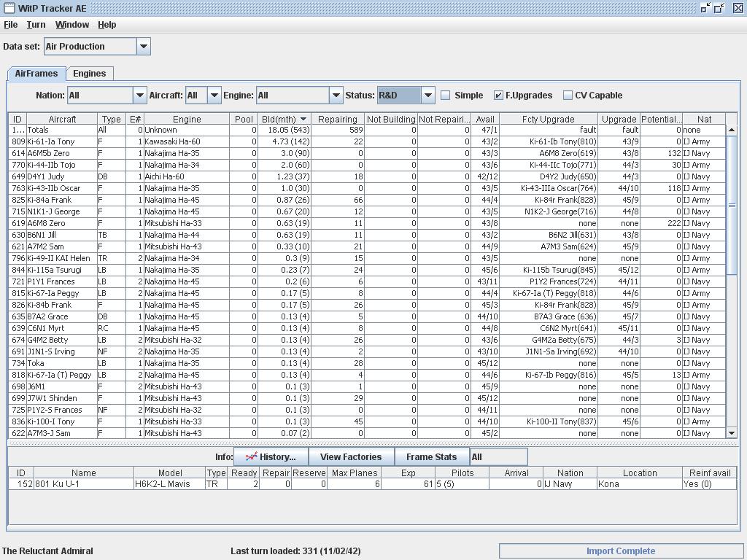Sort by the Fcty Upgrade column header
This screenshot has width=747, height=560.
point(549,119)
